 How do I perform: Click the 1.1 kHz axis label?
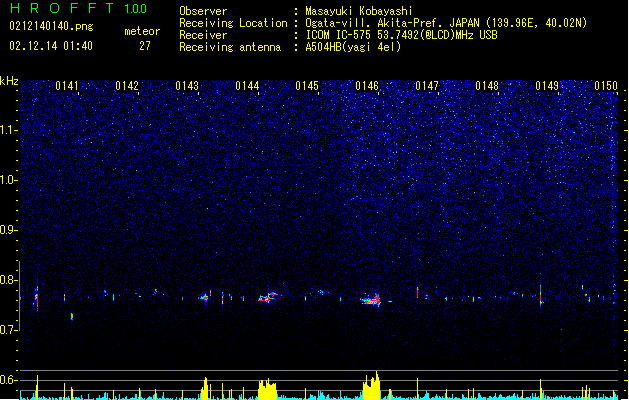(x=9, y=130)
